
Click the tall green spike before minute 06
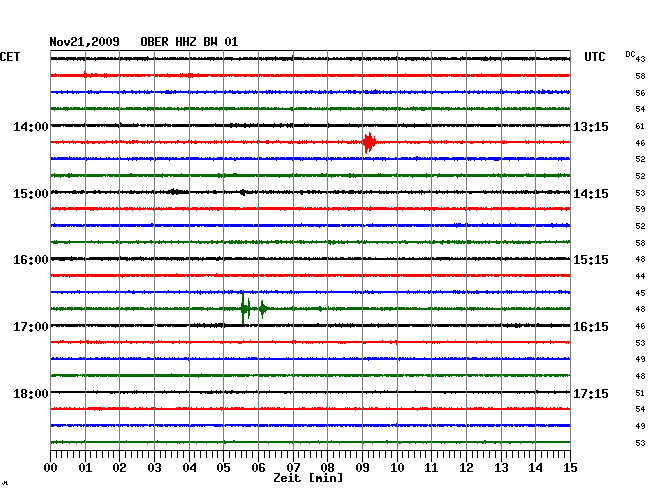tap(243, 308)
